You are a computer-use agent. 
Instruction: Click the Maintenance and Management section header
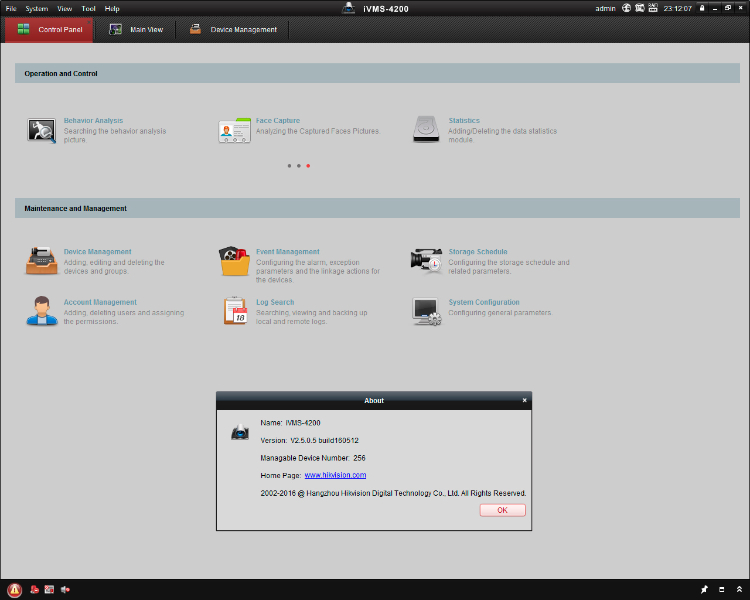click(377, 208)
